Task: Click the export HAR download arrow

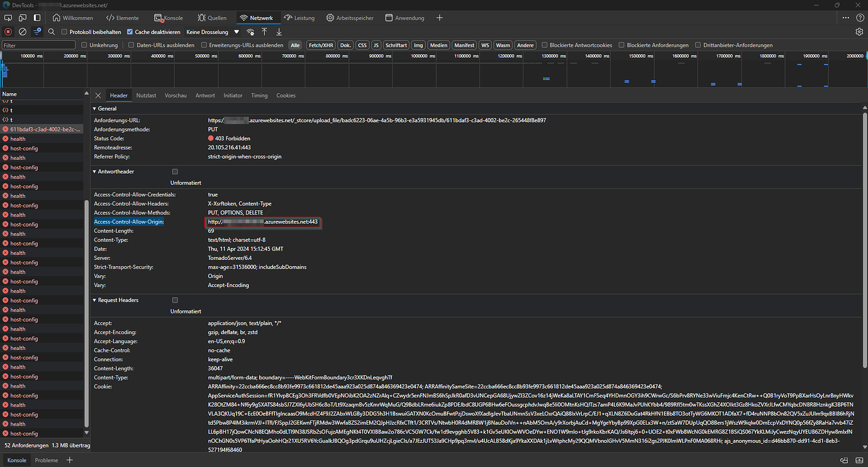Action: click(x=279, y=31)
